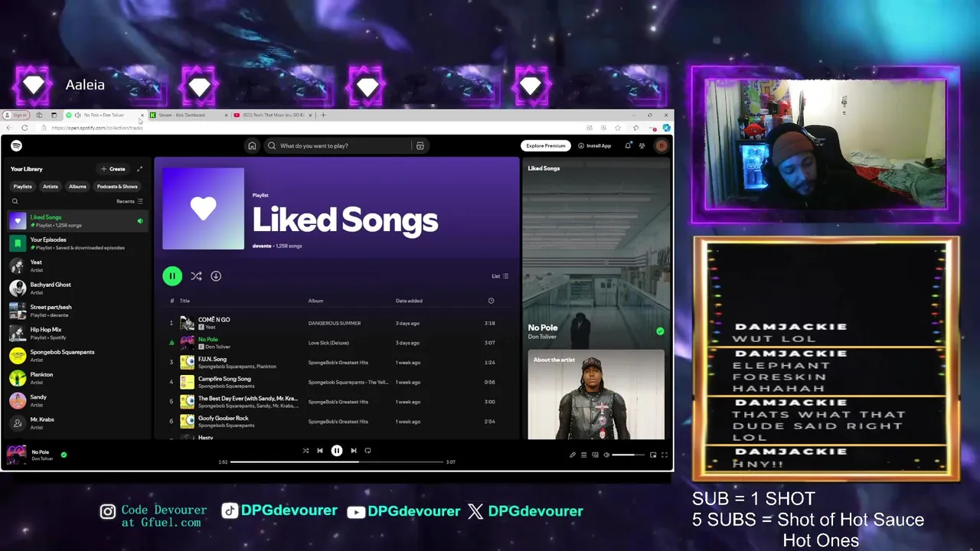Screen dimensions: 980x551
Task: Select the F.U.N. Song track
Action: [x=335, y=362]
